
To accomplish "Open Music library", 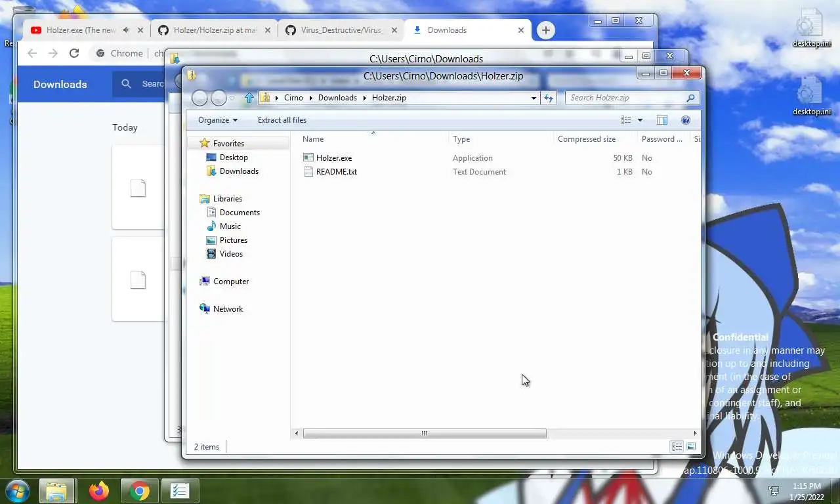I will click(224, 226).
